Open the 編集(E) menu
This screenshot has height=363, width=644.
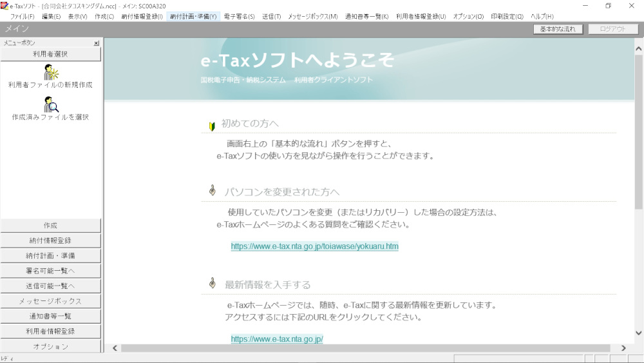click(52, 17)
